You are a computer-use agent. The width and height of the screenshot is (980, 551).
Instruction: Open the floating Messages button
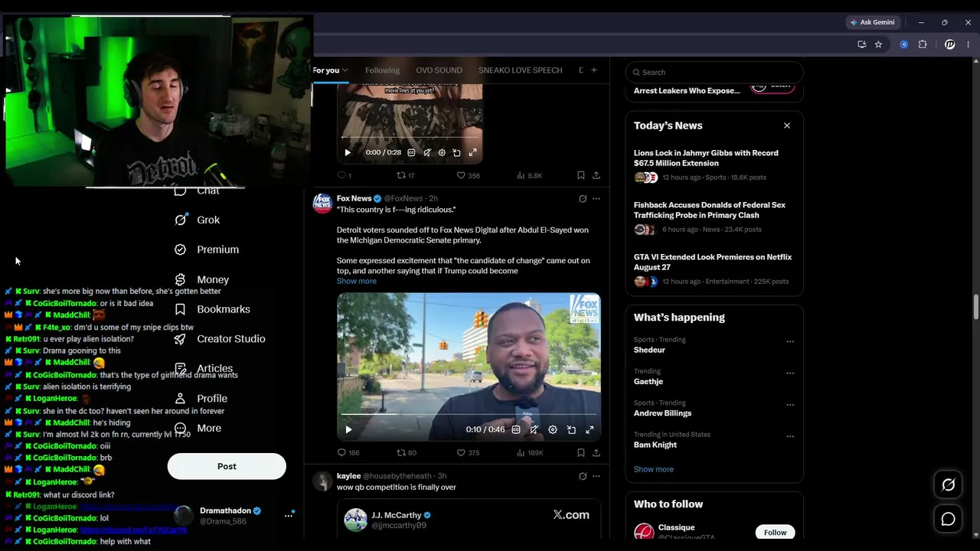[x=948, y=520]
